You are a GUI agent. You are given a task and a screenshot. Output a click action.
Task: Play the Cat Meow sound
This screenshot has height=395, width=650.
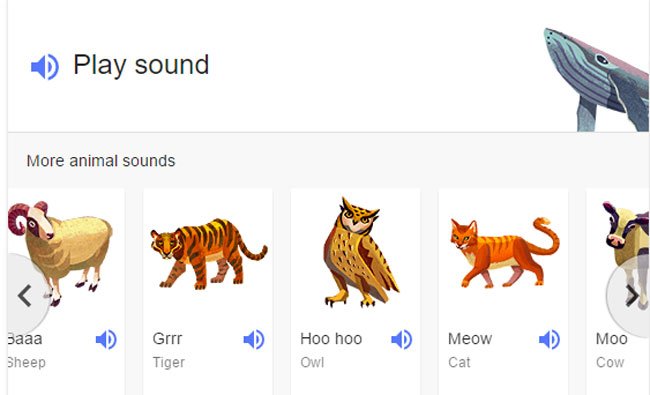click(x=549, y=339)
